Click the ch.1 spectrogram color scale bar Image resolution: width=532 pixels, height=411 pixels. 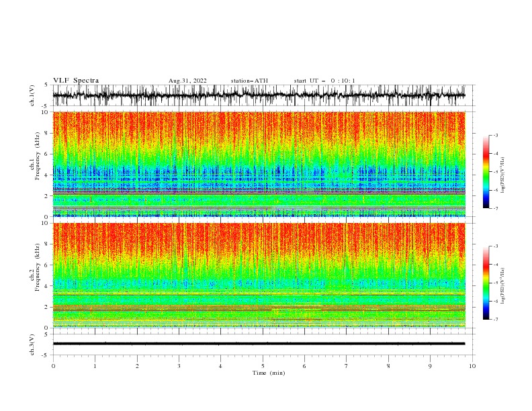486,172
